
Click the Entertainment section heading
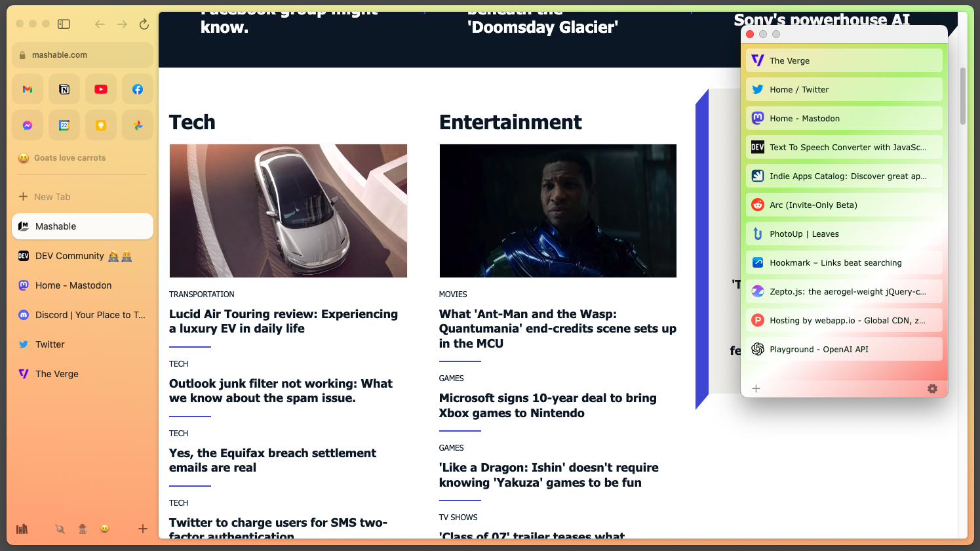tap(511, 122)
